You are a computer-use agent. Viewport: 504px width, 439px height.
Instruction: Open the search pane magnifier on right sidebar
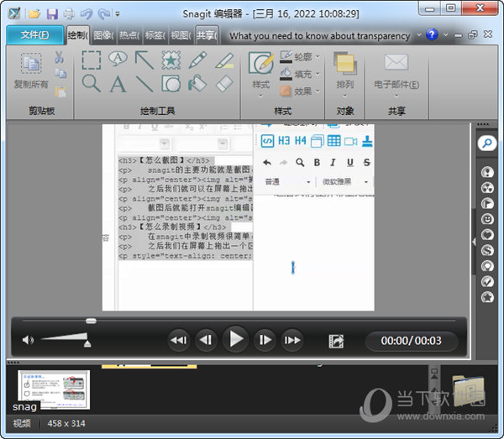(487, 143)
